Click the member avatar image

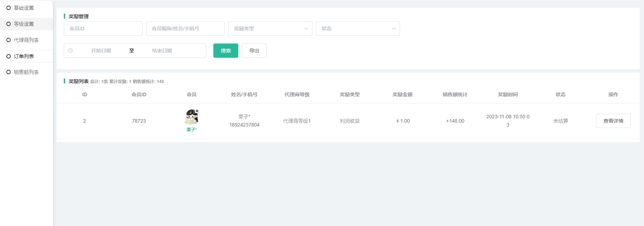click(192, 117)
